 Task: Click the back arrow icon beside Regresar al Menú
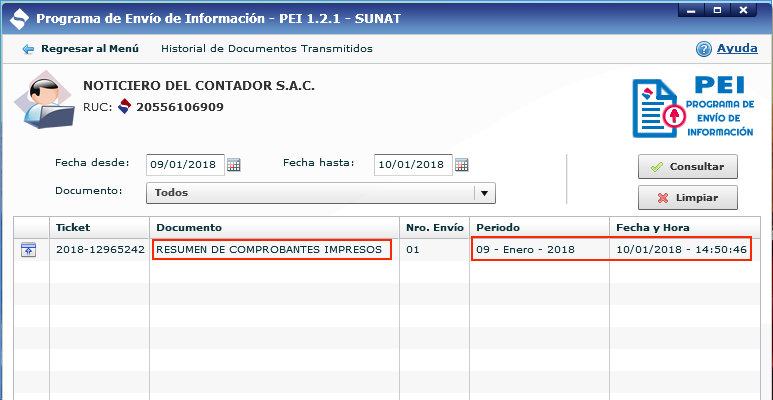click(28, 49)
